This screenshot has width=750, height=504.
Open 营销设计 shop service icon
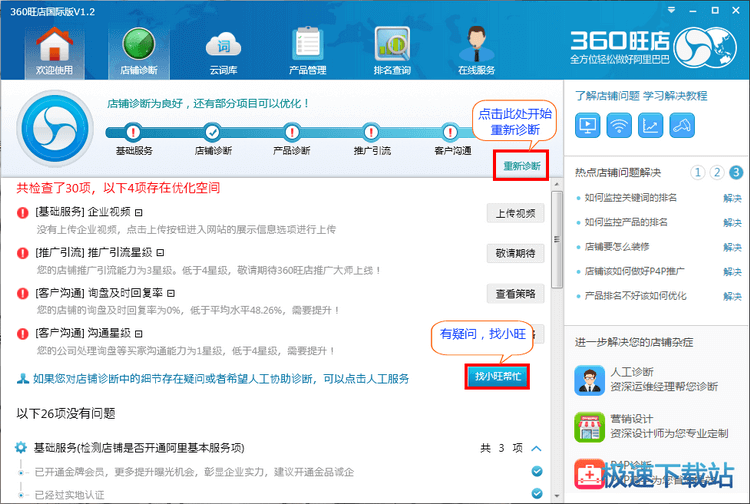coord(589,427)
